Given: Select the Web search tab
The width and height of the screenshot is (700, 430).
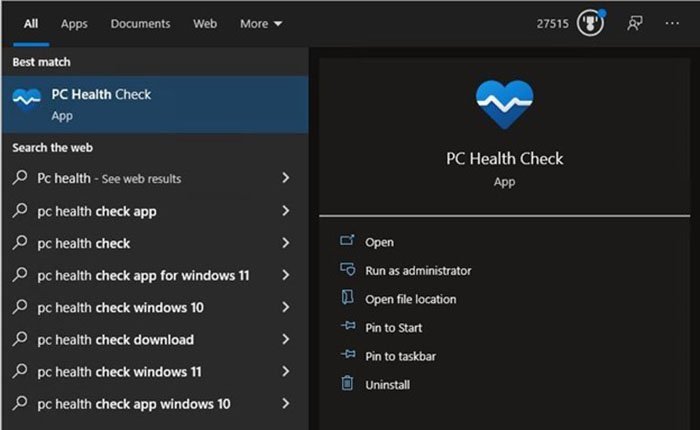Looking at the screenshot, I should (x=205, y=24).
